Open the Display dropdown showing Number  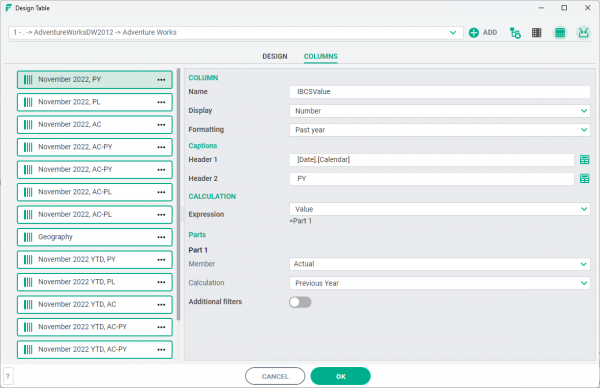440,111
